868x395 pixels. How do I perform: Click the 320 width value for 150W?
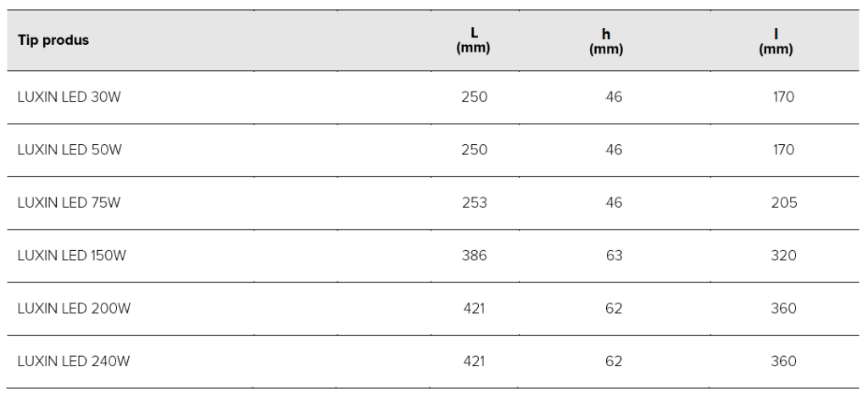[784, 256]
